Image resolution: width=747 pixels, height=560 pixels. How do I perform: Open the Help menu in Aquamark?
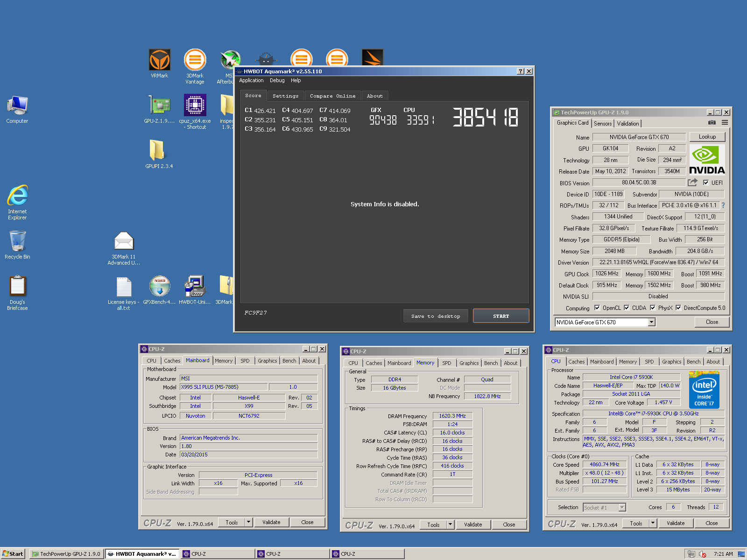(x=296, y=80)
